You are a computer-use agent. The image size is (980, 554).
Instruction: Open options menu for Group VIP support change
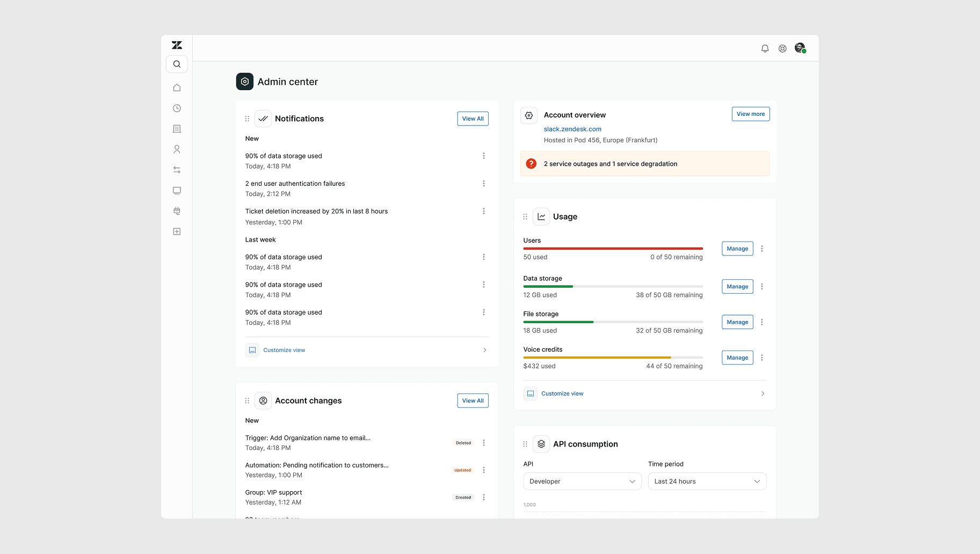(484, 497)
